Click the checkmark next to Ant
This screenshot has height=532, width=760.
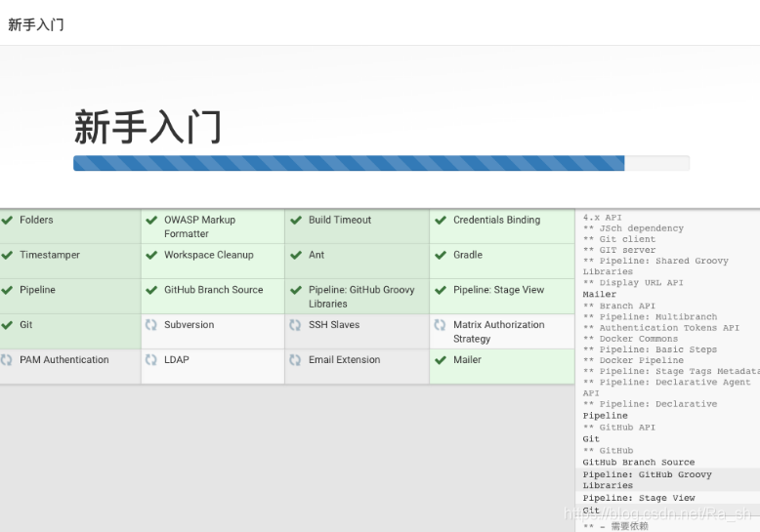296,256
